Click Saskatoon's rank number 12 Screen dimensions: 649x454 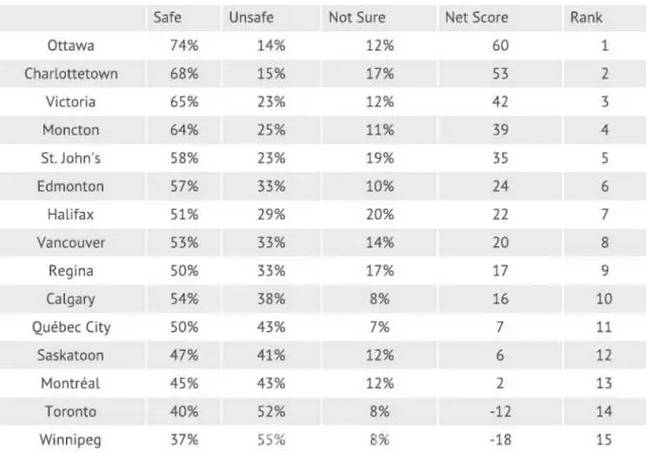pyautogui.click(x=604, y=355)
